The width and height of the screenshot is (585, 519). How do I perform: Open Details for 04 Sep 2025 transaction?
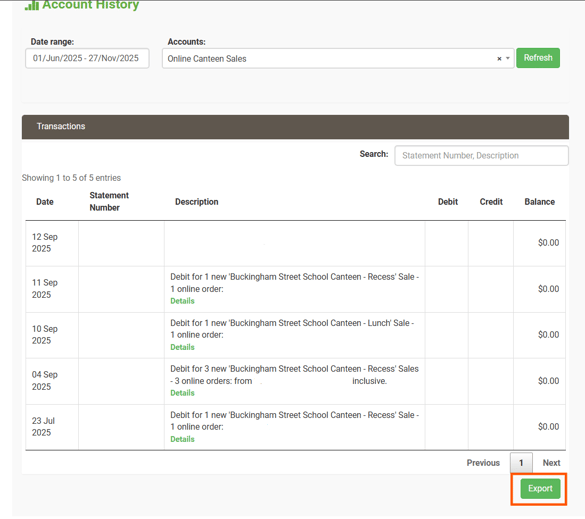(182, 393)
